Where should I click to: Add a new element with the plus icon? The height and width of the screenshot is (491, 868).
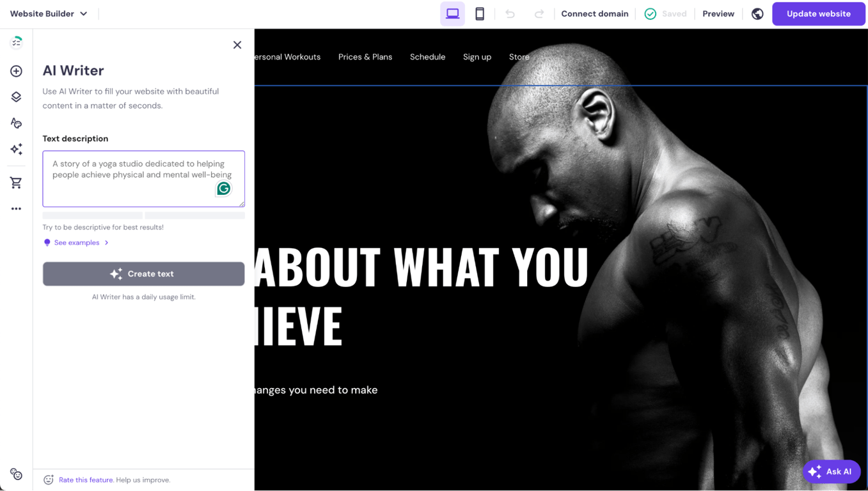tap(16, 71)
